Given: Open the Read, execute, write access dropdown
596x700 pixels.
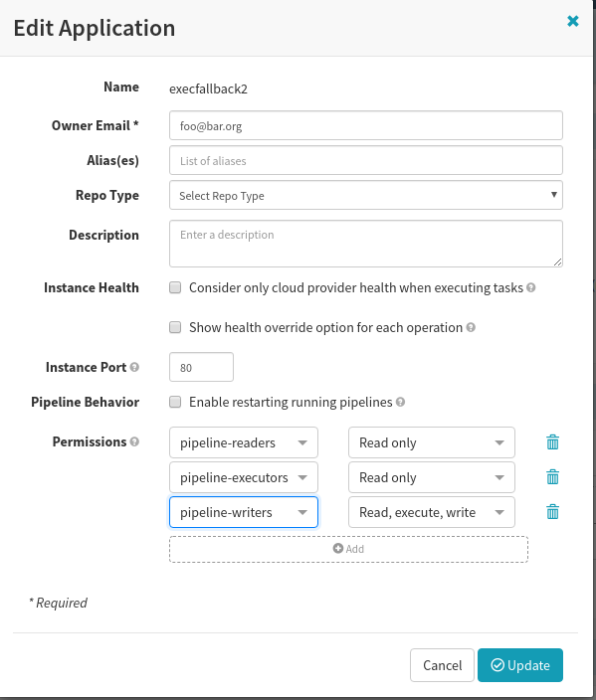Looking at the screenshot, I should [x=432, y=512].
